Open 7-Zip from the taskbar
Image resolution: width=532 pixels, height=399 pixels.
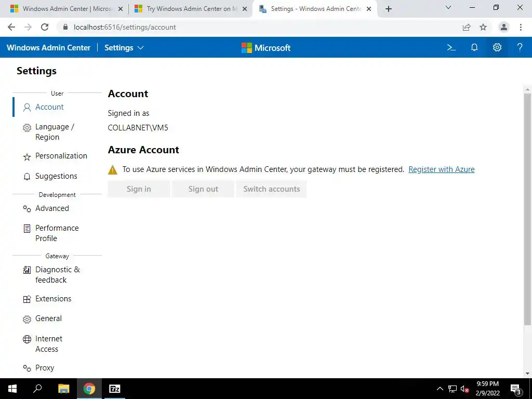[115, 389]
